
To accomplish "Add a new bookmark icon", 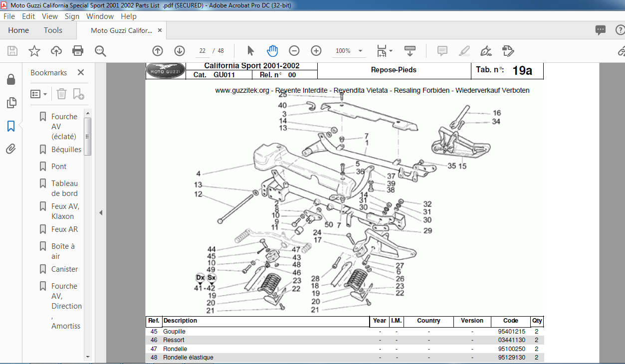I will pyautogui.click(x=78, y=94).
